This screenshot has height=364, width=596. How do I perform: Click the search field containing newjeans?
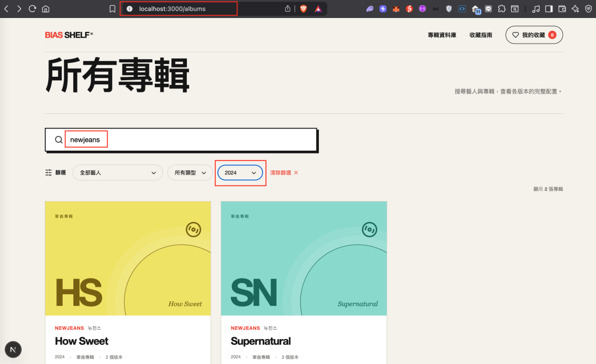click(x=181, y=140)
